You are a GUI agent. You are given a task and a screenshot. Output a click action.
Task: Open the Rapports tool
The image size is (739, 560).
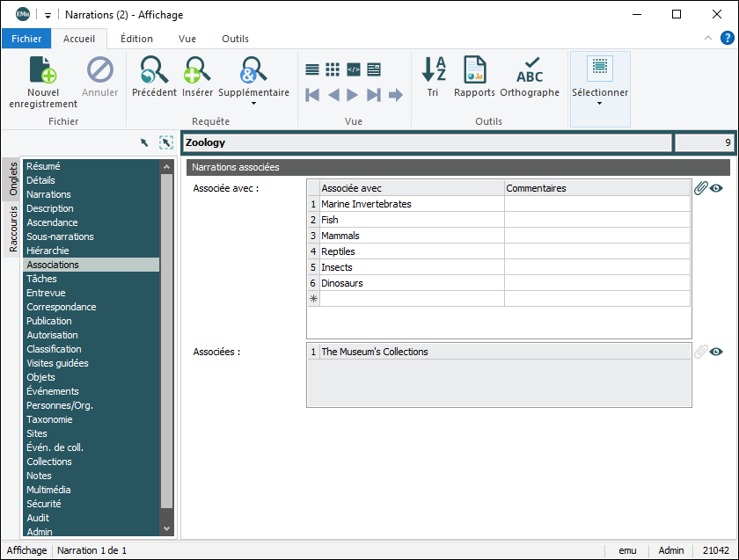click(x=474, y=71)
